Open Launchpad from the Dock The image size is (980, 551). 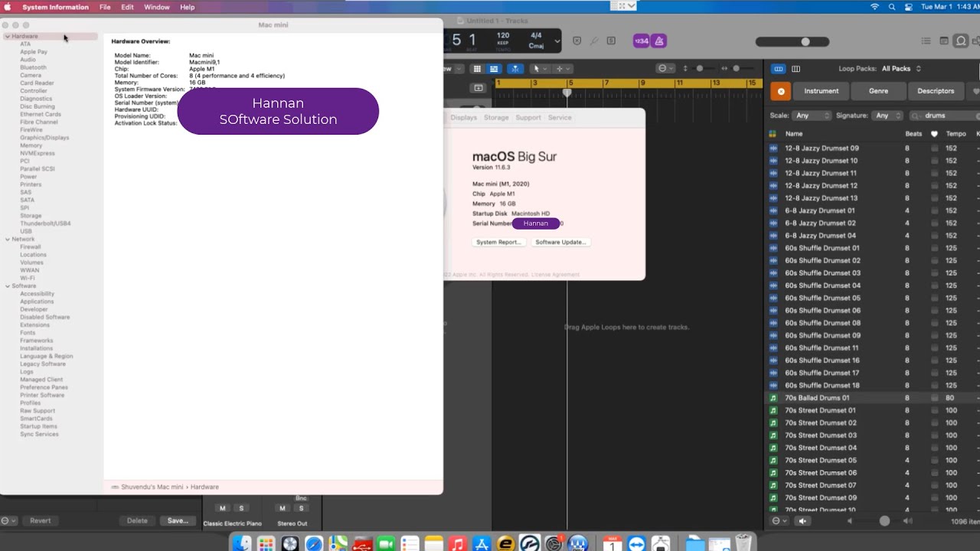tap(266, 544)
